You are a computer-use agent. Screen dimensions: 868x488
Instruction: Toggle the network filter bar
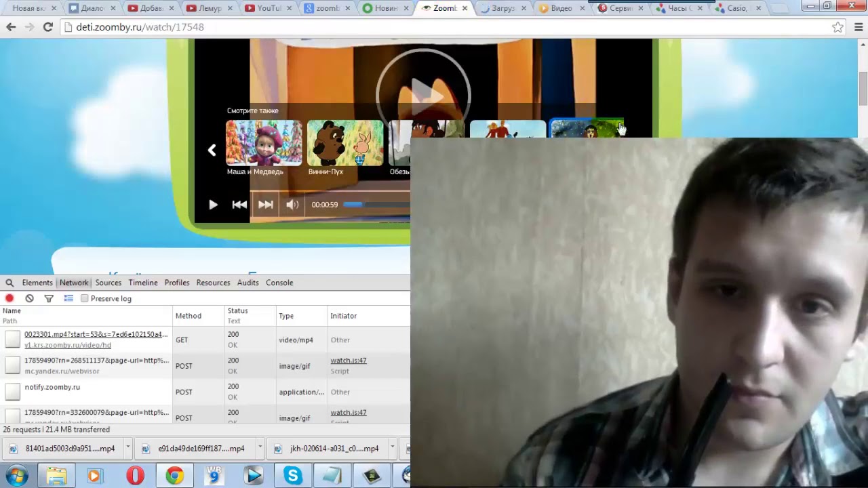49,298
